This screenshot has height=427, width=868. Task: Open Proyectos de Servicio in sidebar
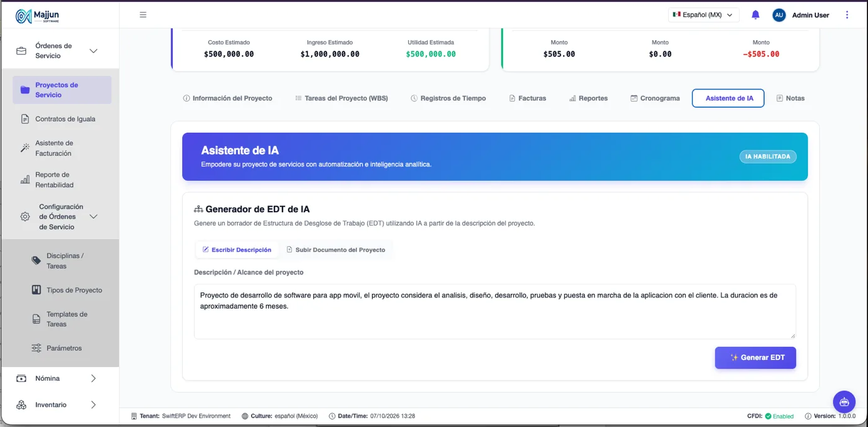click(x=62, y=90)
